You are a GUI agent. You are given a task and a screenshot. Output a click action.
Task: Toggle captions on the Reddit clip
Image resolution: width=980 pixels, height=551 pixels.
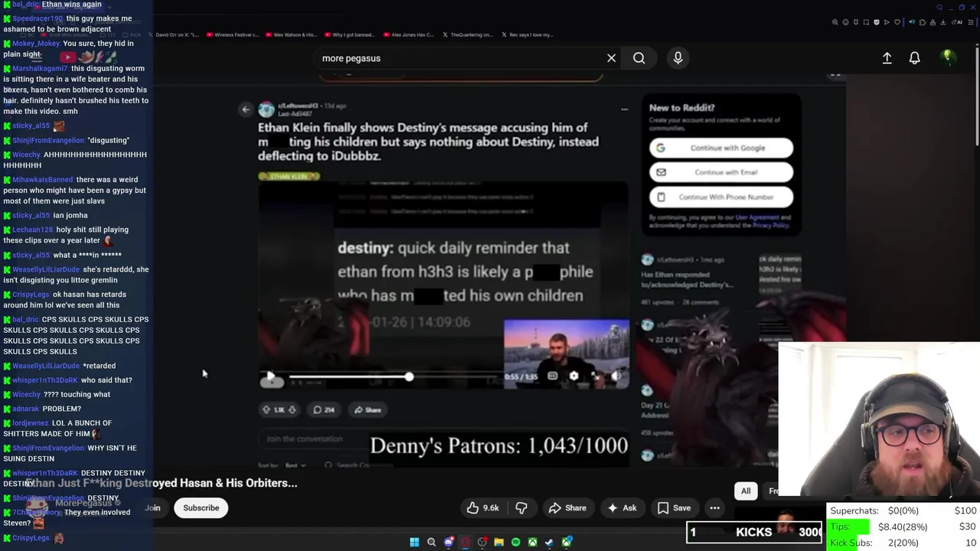tap(552, 376)
